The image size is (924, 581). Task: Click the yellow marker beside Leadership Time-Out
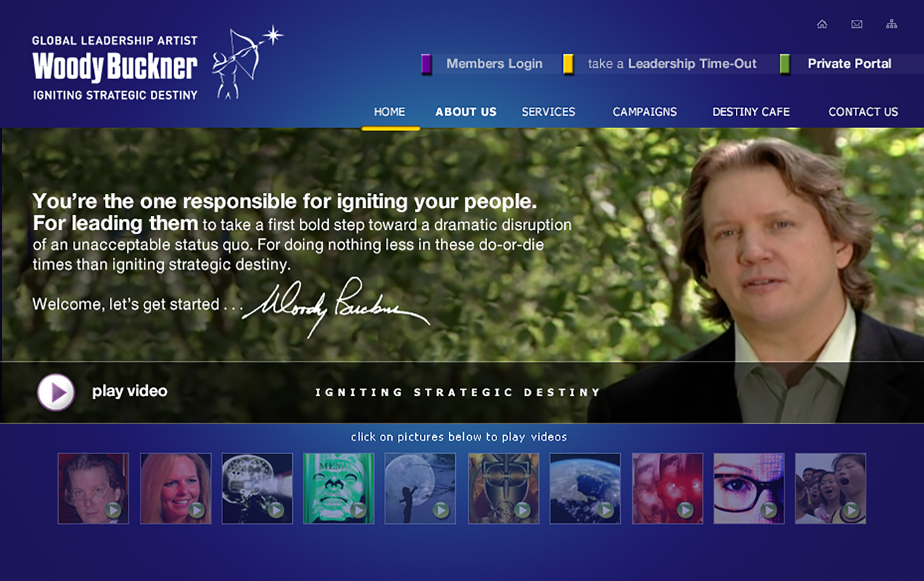[x=568, y=64]
